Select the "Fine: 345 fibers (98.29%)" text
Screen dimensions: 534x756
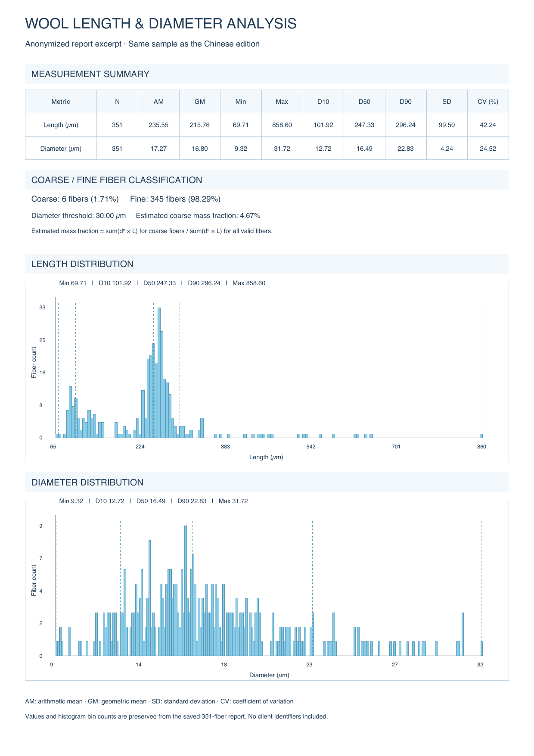pyautogui.click(x=175, y=199)
